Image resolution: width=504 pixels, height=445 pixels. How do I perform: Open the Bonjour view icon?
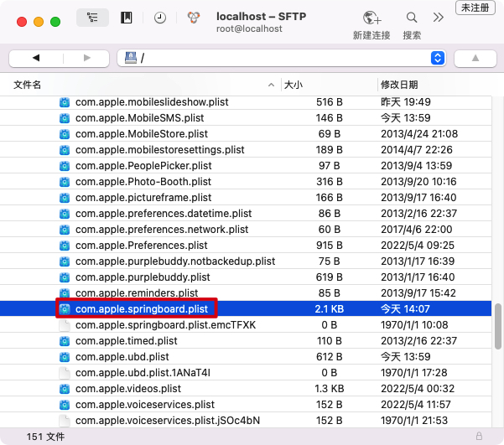click(x=194, y=18)
